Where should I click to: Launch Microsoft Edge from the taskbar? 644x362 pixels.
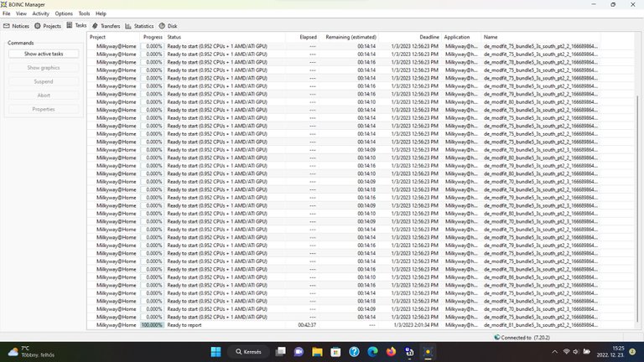372,352
